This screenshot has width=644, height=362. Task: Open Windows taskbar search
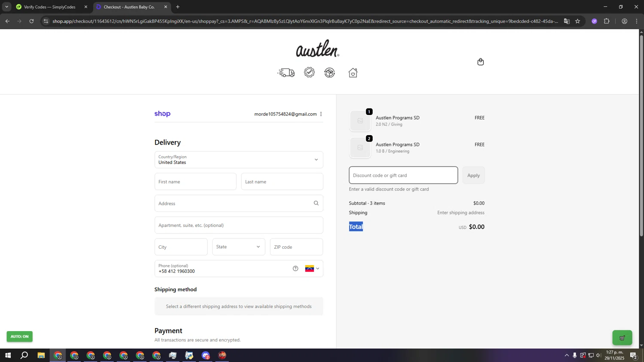[24, 355]
